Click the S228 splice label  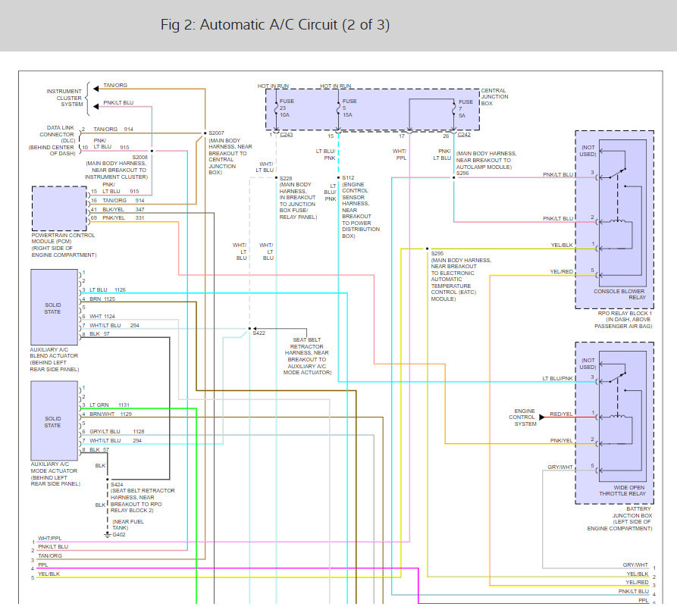tap(285, 178)
